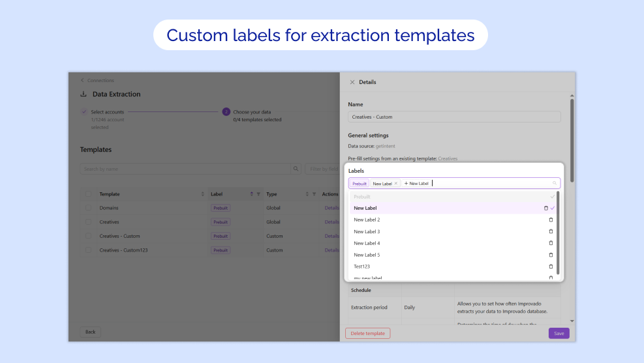Toggle the select-all checkbox in table header

point(88,194)
